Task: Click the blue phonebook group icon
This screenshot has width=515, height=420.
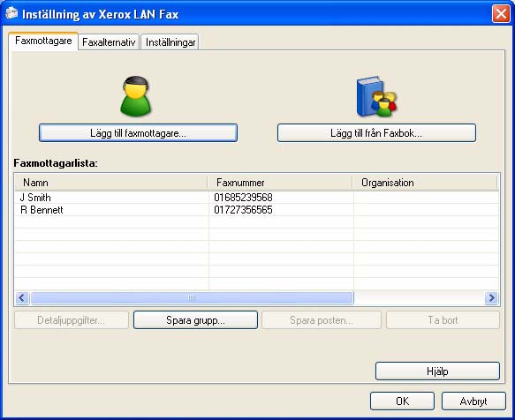Action: pyautogui.click(x=376, y=97)
